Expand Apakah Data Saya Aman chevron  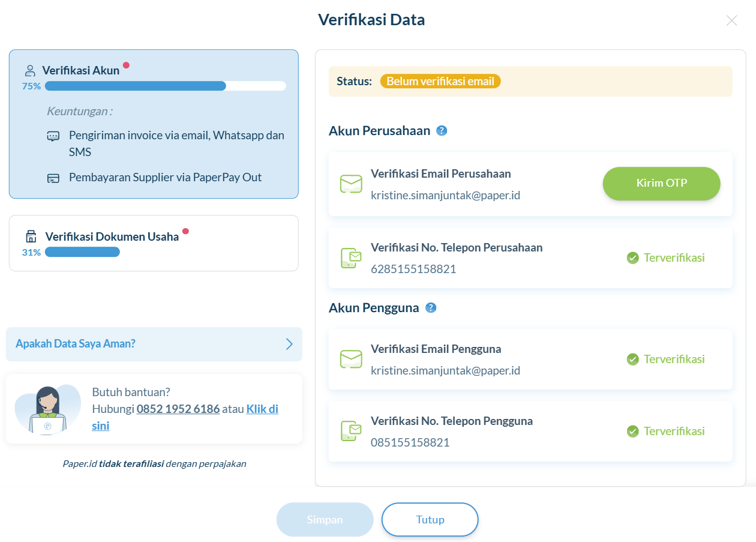(x=289, y=344)
